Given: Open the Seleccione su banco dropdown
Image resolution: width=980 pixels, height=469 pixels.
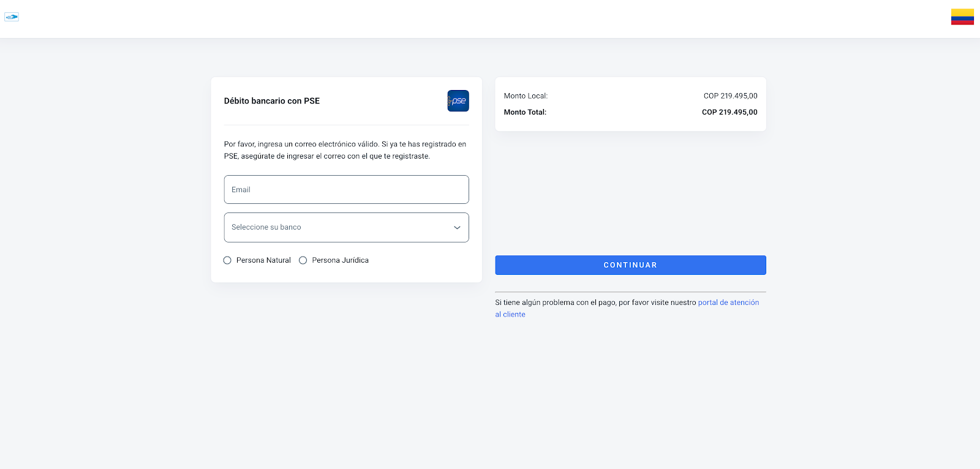Looking at the screenshot, I should tap(347, 227).
